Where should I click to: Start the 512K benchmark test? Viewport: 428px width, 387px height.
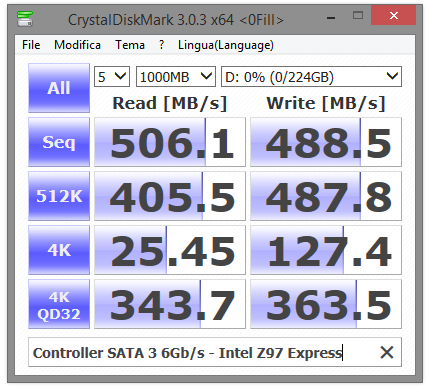59,196
